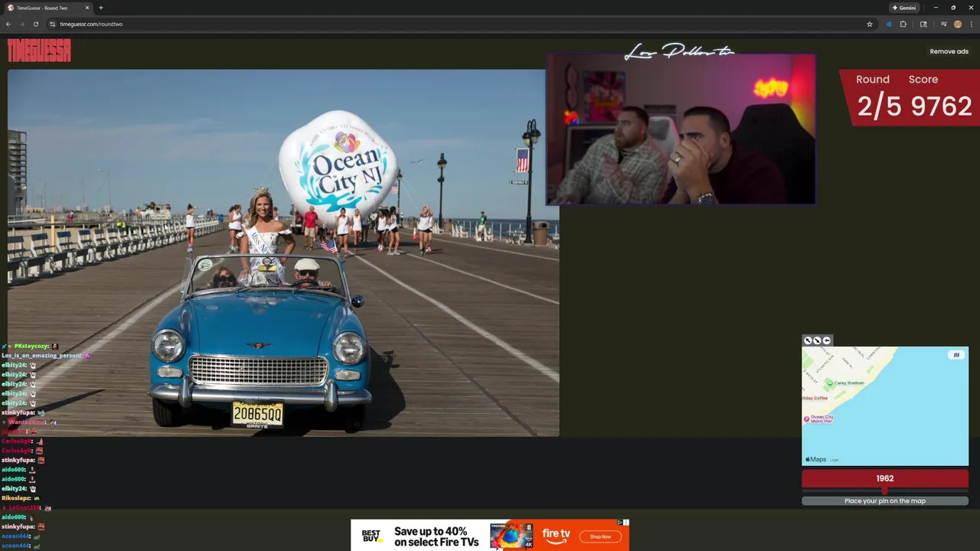This screenshot has width=980, height=551.
Task: Click the Best Buy Fire TV ad
Action: (x=490, y=535)
